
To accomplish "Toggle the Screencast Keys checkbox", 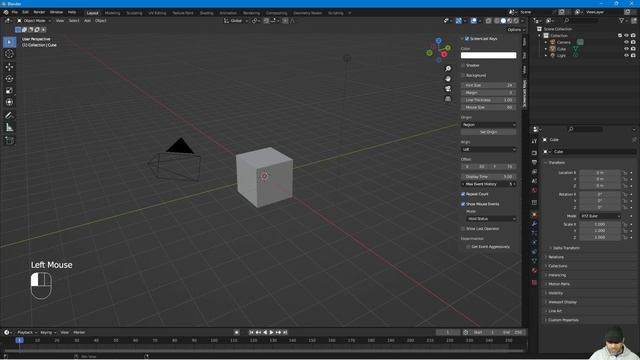I will click(467, 38).
